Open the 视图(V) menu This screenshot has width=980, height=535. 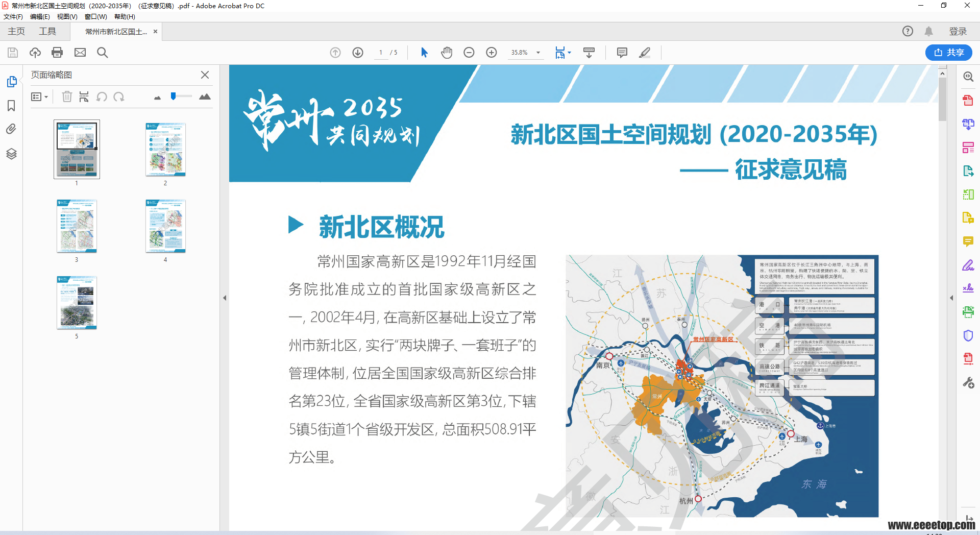[x=67, y=17]
